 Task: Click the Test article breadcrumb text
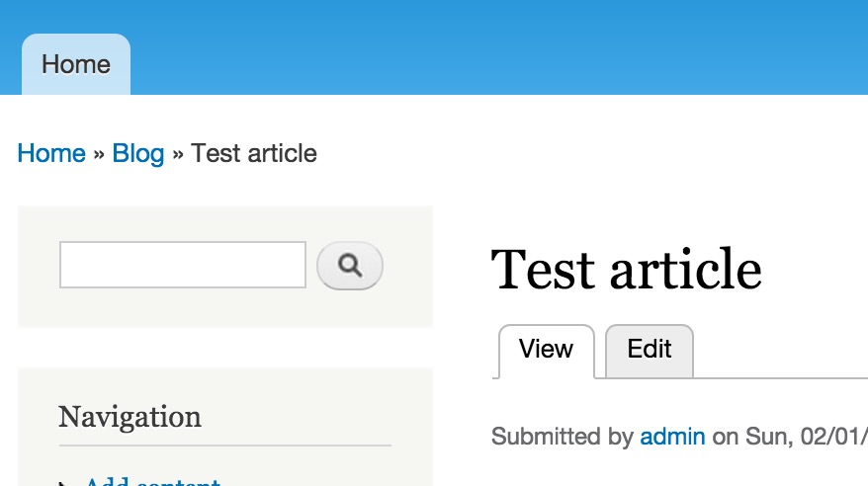[253, 153]
